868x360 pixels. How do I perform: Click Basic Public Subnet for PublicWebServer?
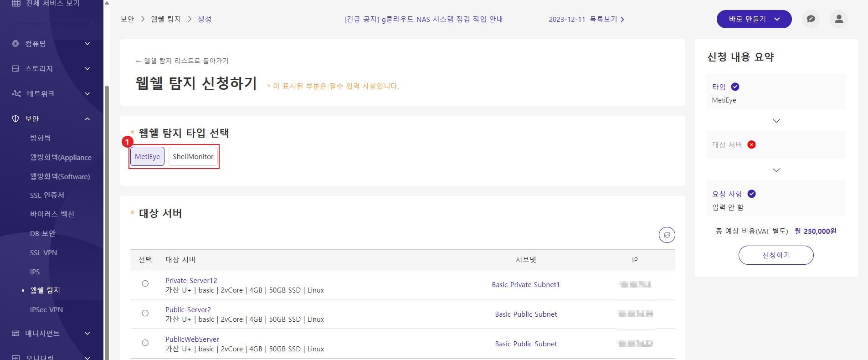526,344
